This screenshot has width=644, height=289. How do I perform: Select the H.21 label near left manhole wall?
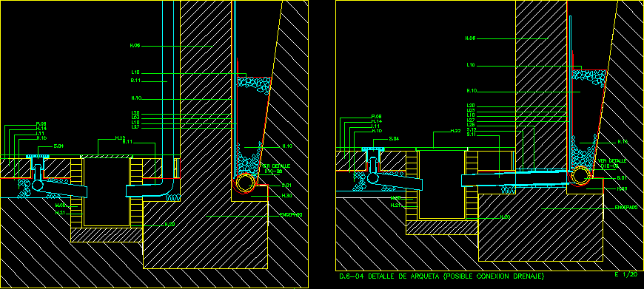[x=61, y=213]
